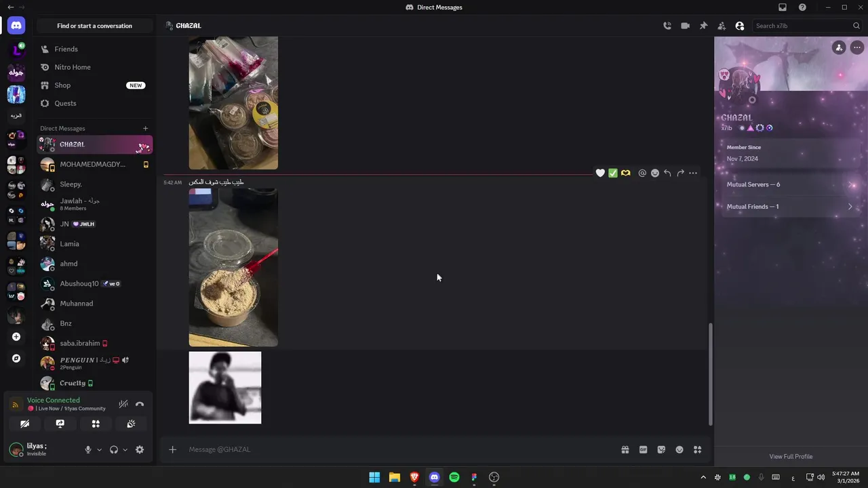The image size is (868, 488).
Task: Open the Jawlah group DM
Action: [x=95, y=204]
